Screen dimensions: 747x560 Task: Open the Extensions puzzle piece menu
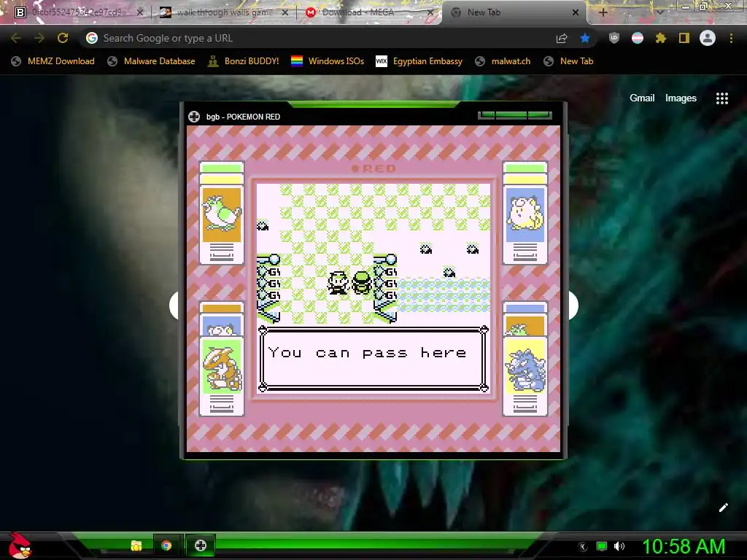click(660, 38)
